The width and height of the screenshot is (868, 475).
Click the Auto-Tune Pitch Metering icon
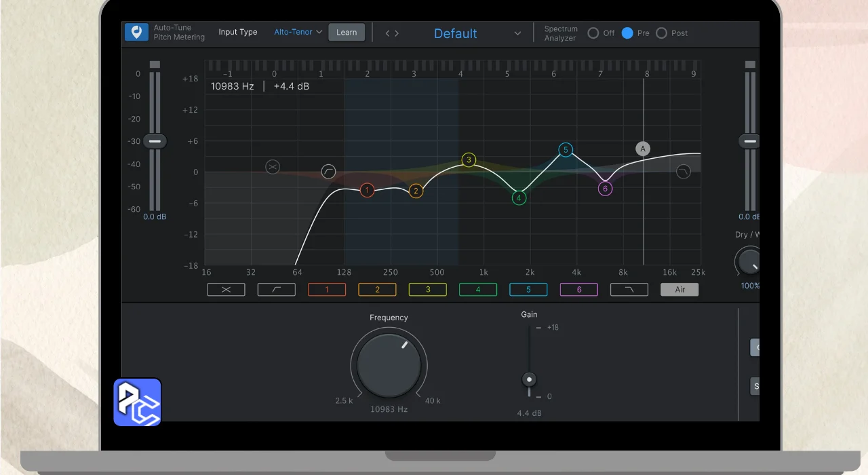click(136, 33)
